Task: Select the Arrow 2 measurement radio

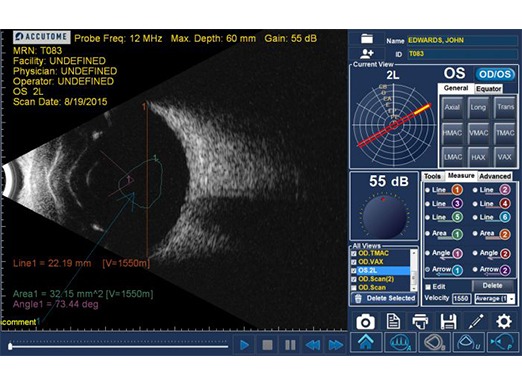Action: [x=475, y=269]
